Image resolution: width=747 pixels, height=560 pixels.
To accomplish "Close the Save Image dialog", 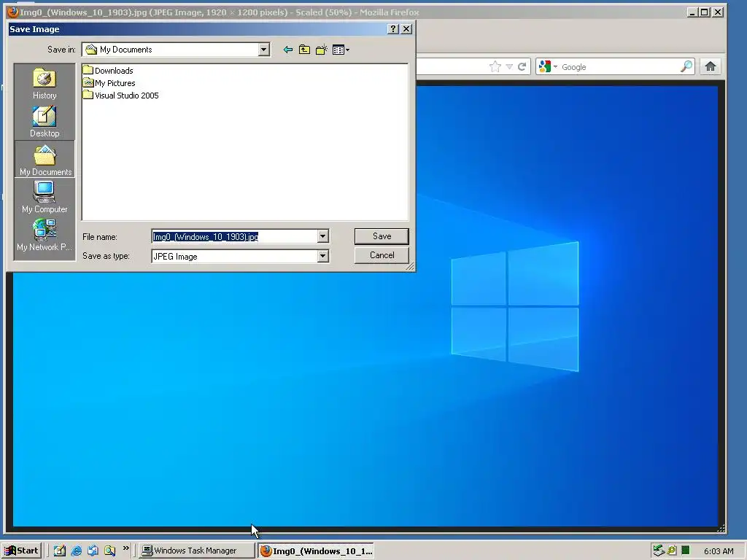I will pyautogui.click(x=406, y=29).
